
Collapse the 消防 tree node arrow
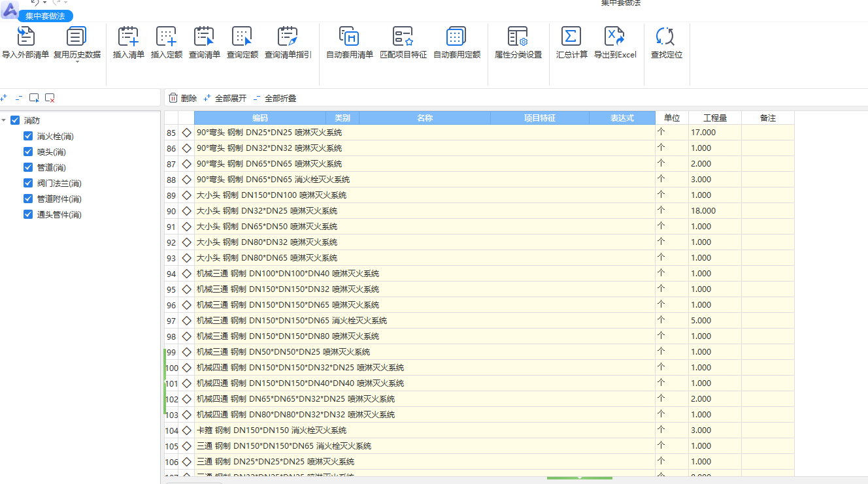(x=4, y=121)
